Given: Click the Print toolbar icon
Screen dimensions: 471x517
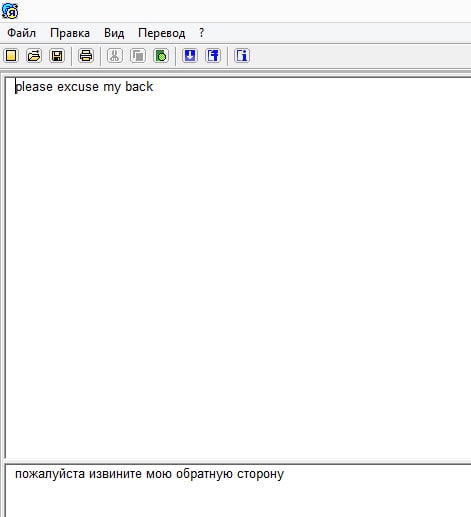Looking at the screenshot, I should (x=86, y=56).
